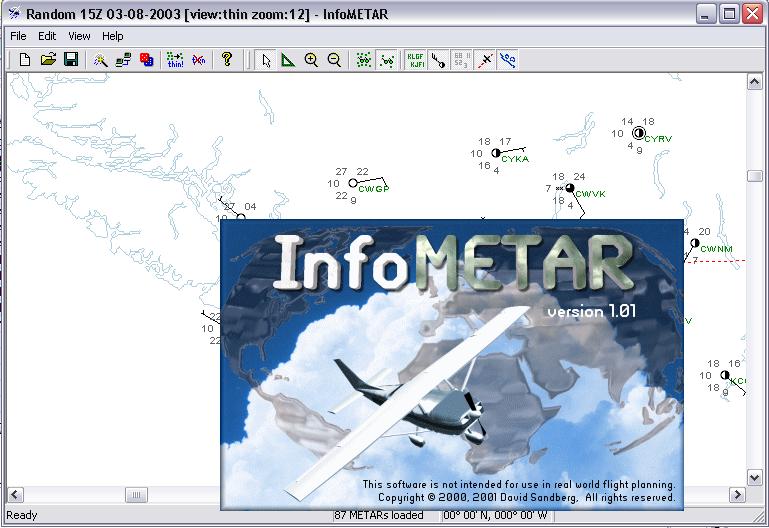Click the vertical scrollbar thumb
Screen dimensions: 769x528
coord(754,176)
